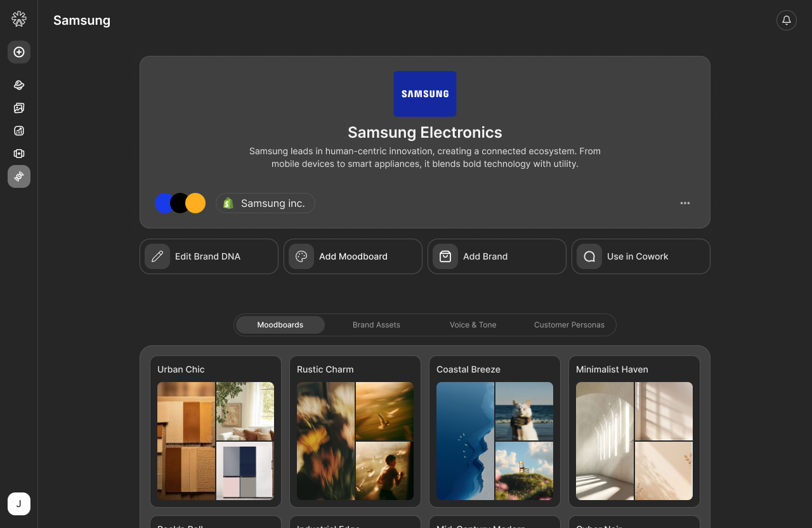
Task: Click the Coastal Breeze chair on hill image
Action: [x=525, y=471]
